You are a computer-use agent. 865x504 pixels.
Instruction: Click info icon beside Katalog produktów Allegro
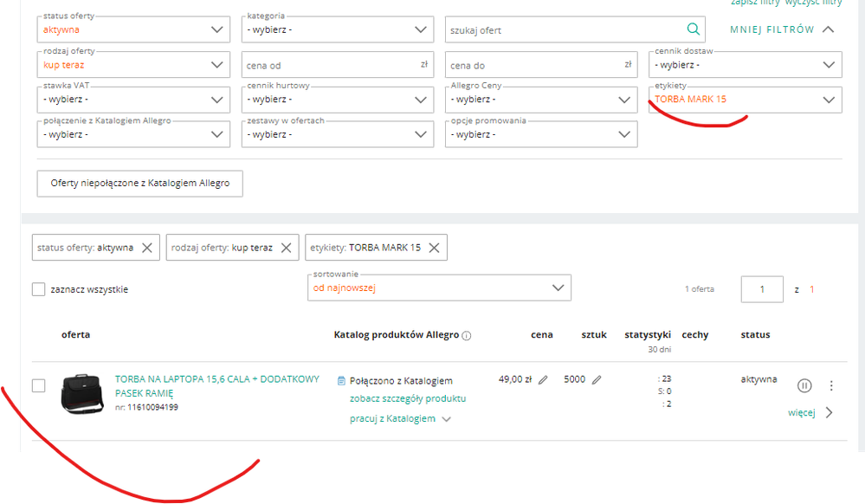pos(467,336)
